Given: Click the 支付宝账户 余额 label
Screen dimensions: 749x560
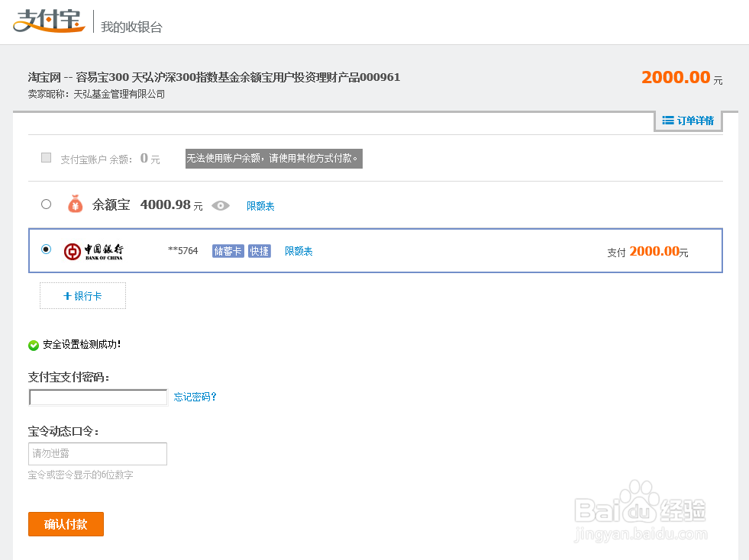Looking at the screenshot, I should click(x=96, y=159).
